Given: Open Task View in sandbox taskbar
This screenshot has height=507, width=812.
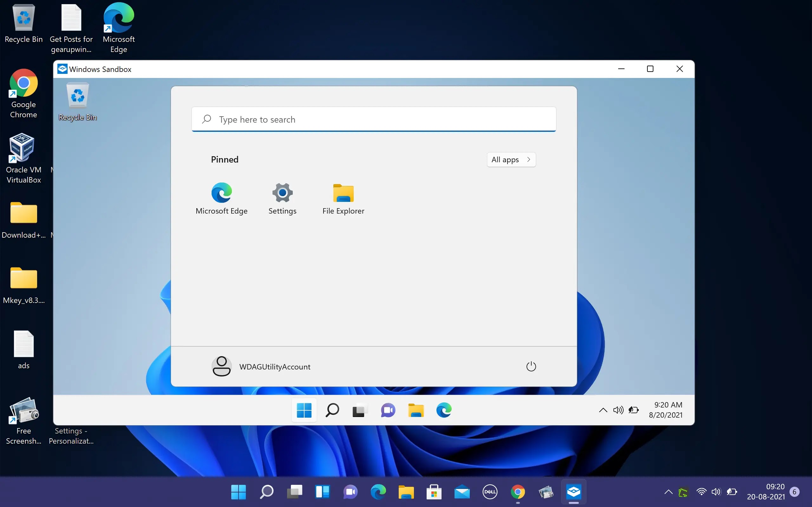Looking at the screenshot, I should pos(359,410).
